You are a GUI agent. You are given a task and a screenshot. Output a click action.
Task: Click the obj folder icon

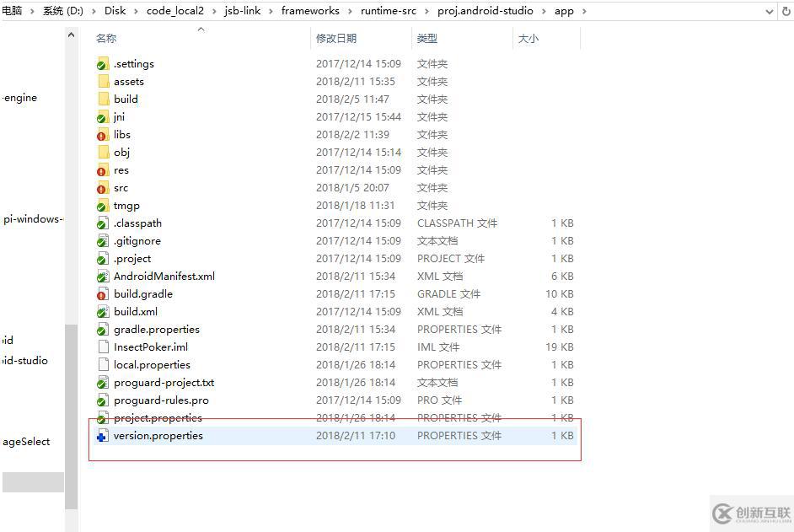click(x=104, y=153)
